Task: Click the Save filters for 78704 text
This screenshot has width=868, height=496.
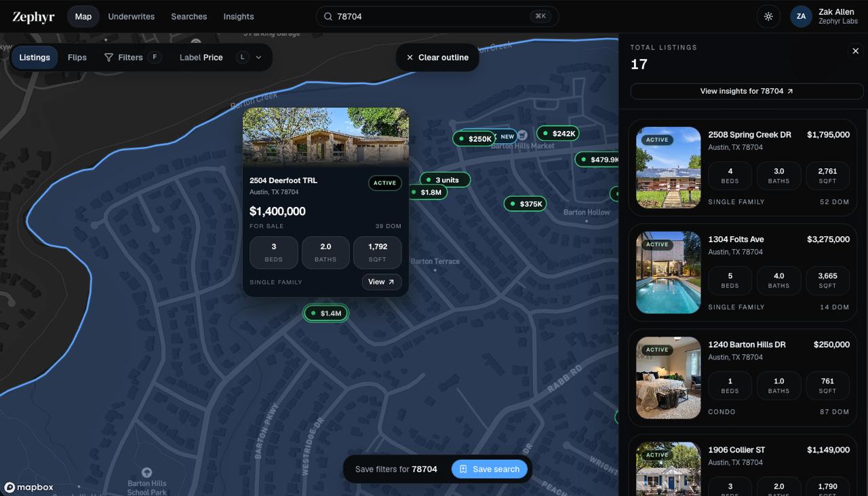Action: [x=396, y=469]
